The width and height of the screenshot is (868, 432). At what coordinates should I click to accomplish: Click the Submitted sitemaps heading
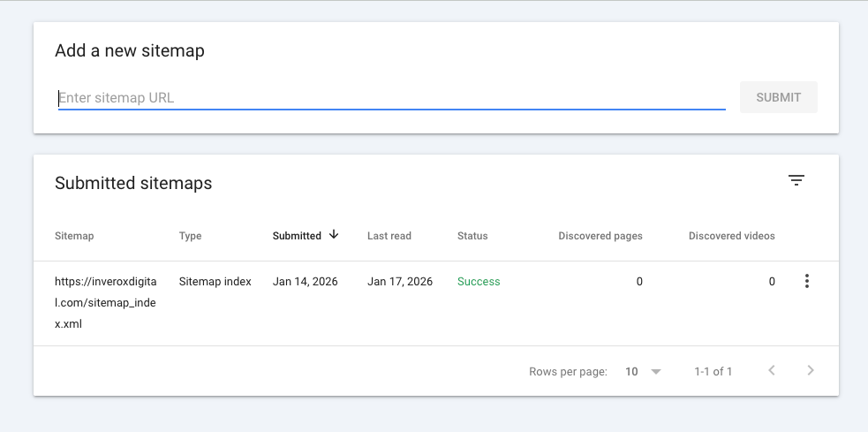pyautogui.click(x=133, y=184)
